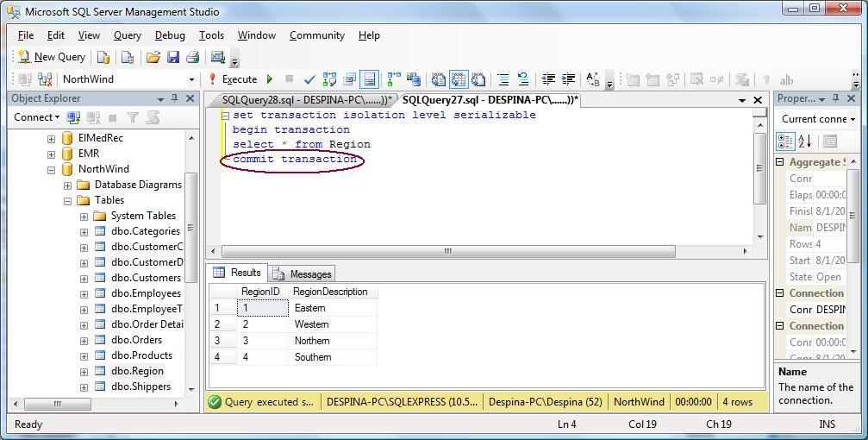
Task: Switch to the Messages tab
Action: [x=303, y=273]
